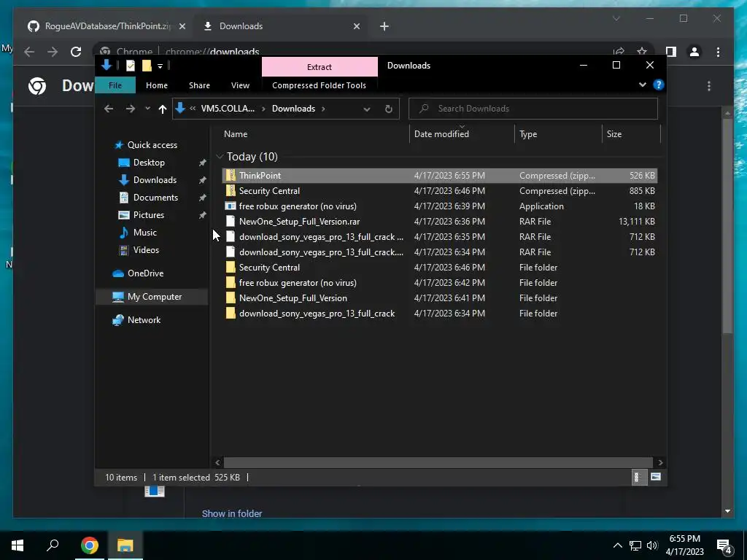
Task: Switch to Large icons view in status bar
Action: (x=656, y=477)
